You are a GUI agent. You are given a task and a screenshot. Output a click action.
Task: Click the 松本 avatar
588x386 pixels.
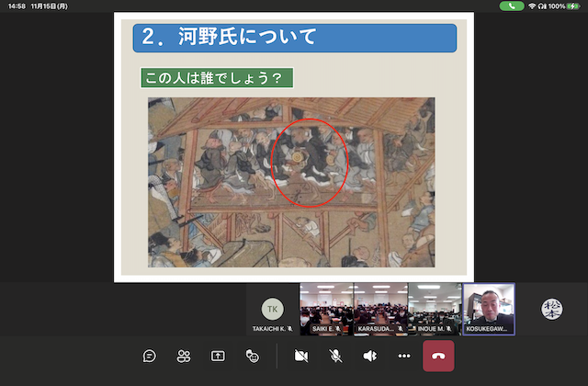pyautogui.click(x=551, y=309)
